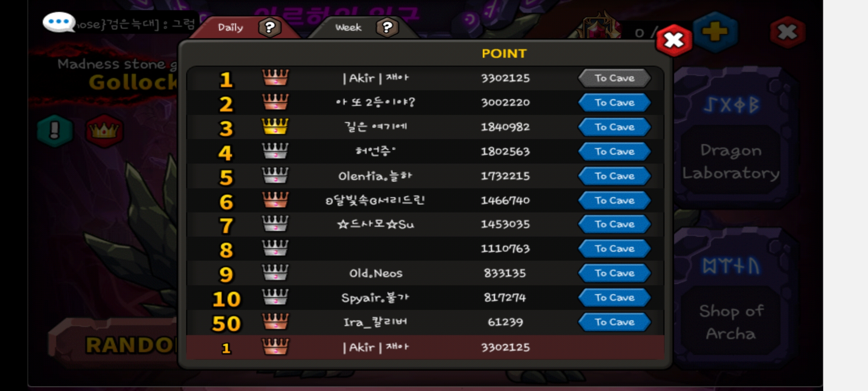Open the Dragon Laboratory panel
The height and width of the screenshot is (391, 868).
[731, 162]
